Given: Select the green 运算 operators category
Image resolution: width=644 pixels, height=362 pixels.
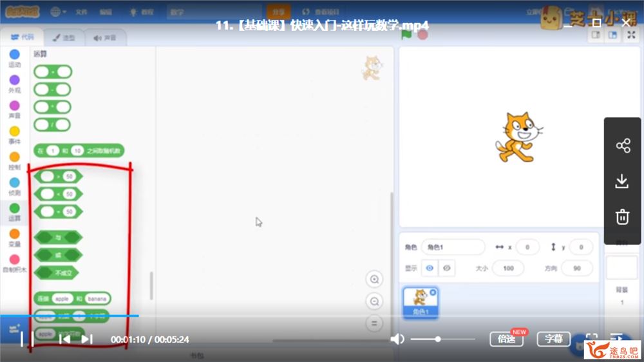Looking at the screenshot, I should tap(14, 212).
